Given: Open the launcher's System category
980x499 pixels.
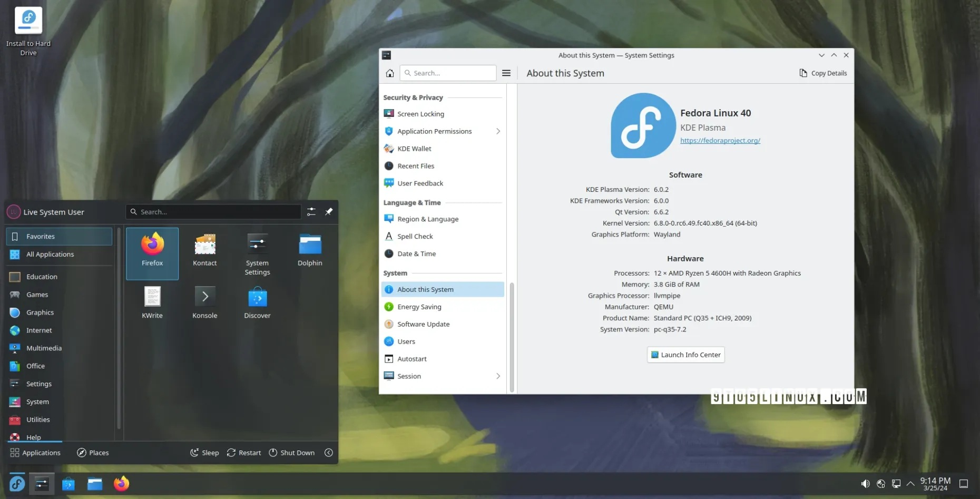Looking at the screenshot, I should tap(60, 402).
